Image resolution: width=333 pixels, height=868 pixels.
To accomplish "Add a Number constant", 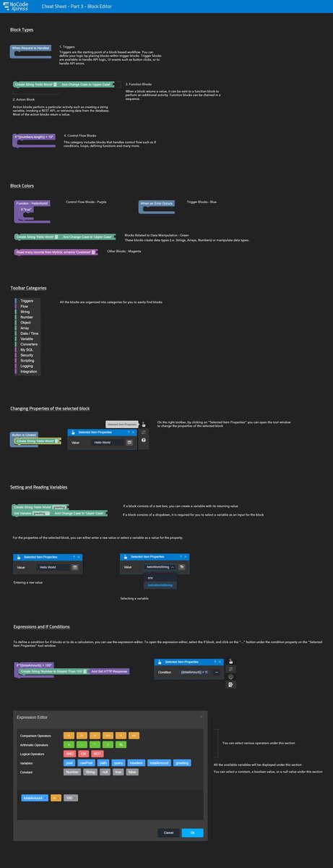I will [72, 772].
